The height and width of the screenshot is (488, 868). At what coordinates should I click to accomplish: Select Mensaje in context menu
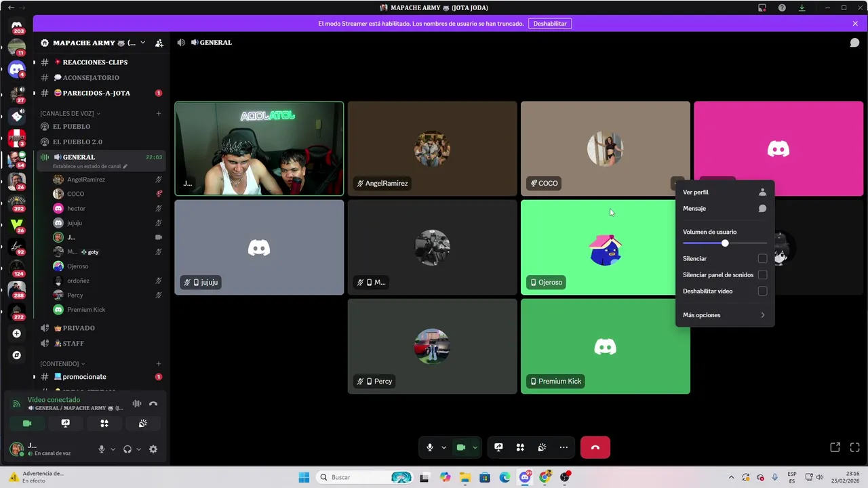[725, 209]
